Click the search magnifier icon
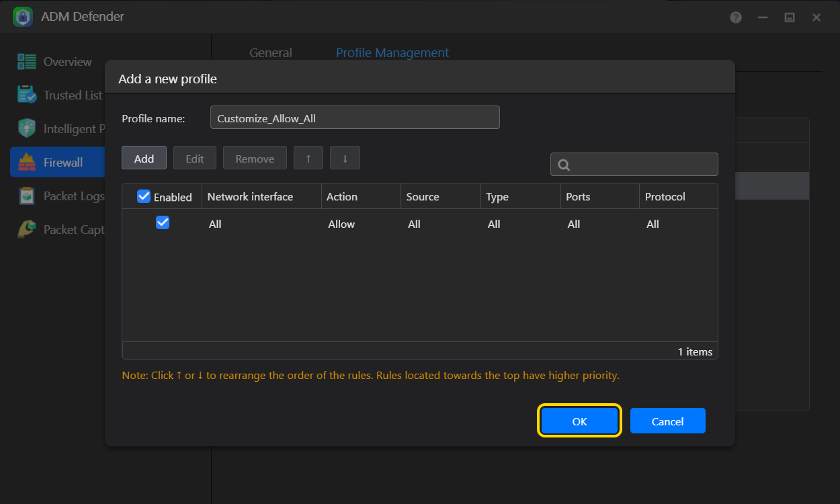The height and width of the screenshot is (504, 840). coord(564,165)
